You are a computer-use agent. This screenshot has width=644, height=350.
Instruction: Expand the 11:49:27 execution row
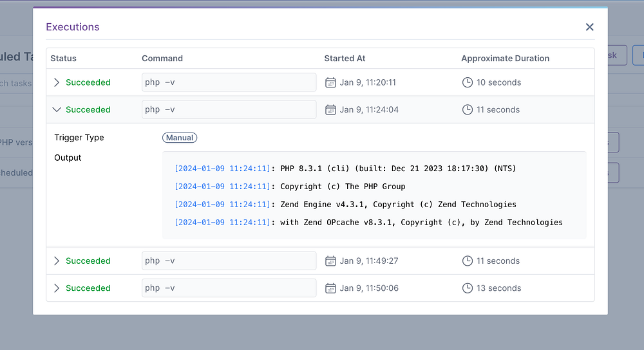(57, 261)
